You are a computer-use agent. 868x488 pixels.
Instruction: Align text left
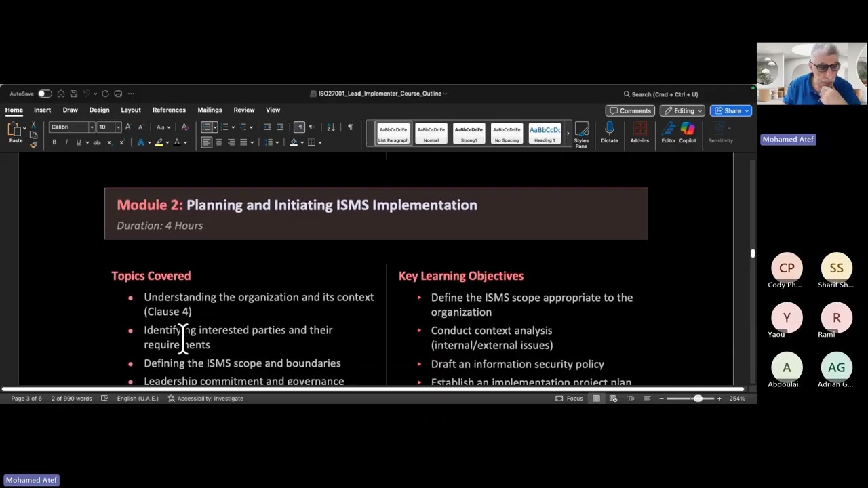[x=207, y=142]
